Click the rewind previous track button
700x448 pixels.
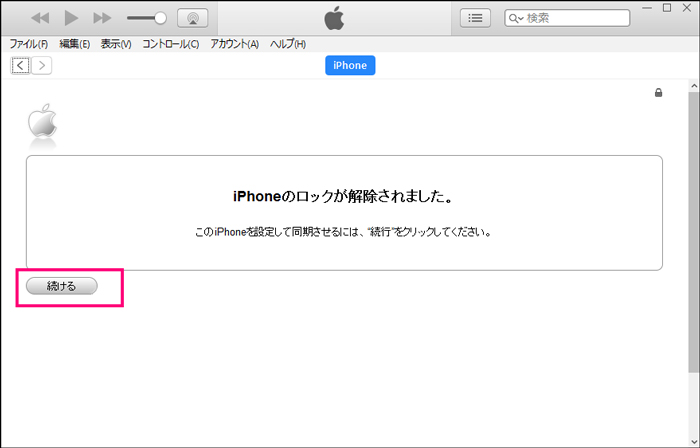coord(40,18)
